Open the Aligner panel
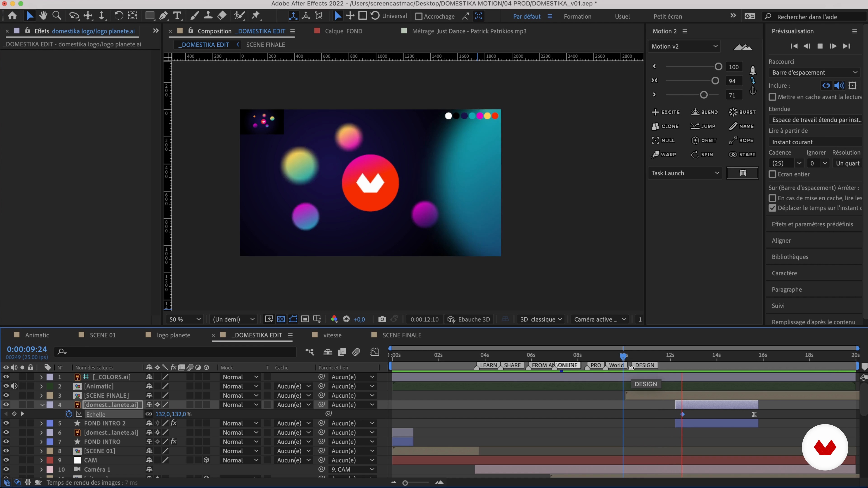This screenshot has height=488, width=868. pyautogui.click(x=781, y=240)
